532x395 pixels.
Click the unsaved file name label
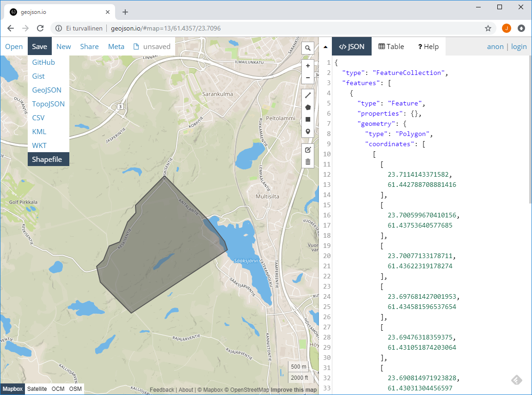tap(156, 47)
